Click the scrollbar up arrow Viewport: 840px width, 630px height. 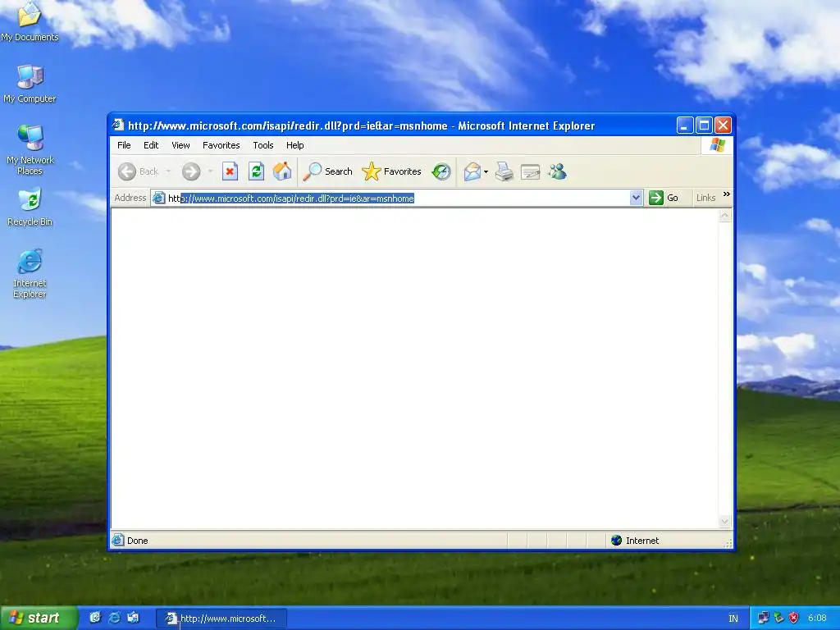point(725,216)
